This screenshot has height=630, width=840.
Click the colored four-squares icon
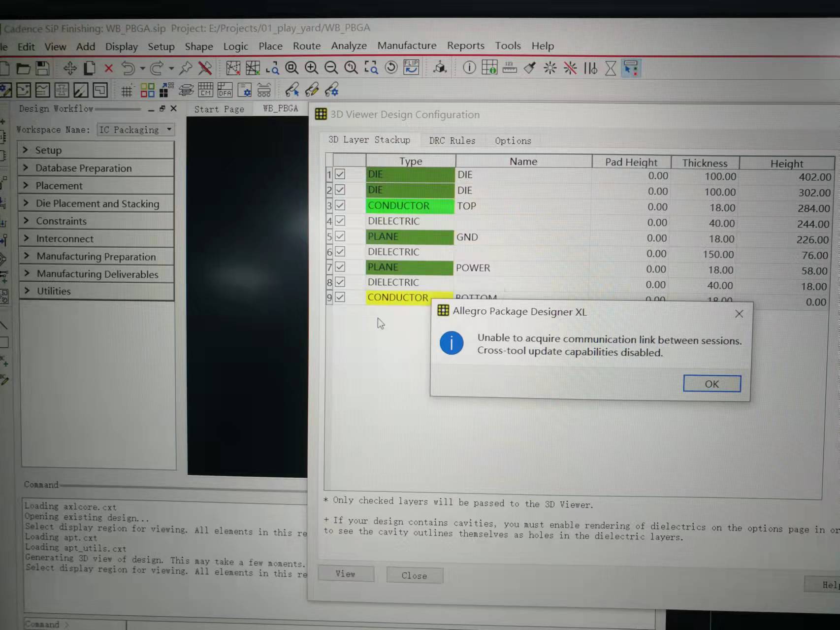[147, 90]
